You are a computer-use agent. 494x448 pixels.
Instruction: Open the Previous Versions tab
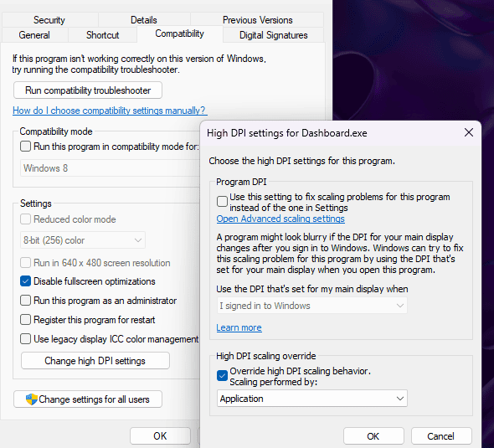point(257,20)
